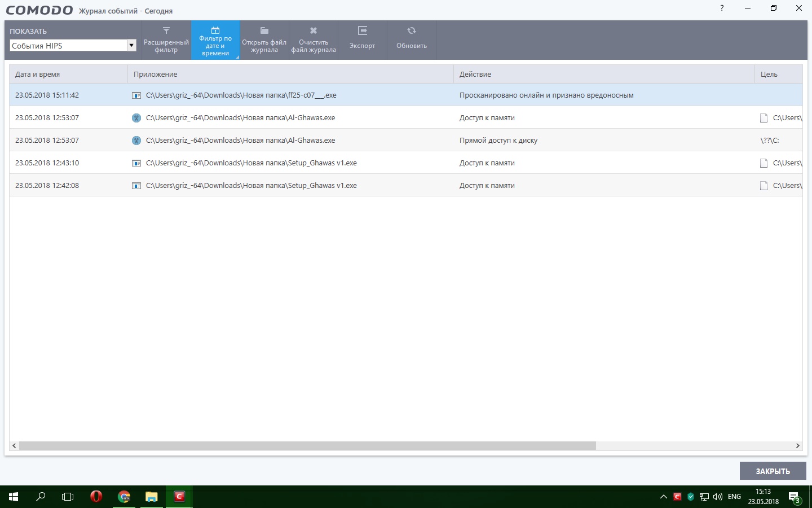Select the Al-Ghawas.exe direct disk access row
Viewport: 812px width, 508px height.
tap(338, 141)
